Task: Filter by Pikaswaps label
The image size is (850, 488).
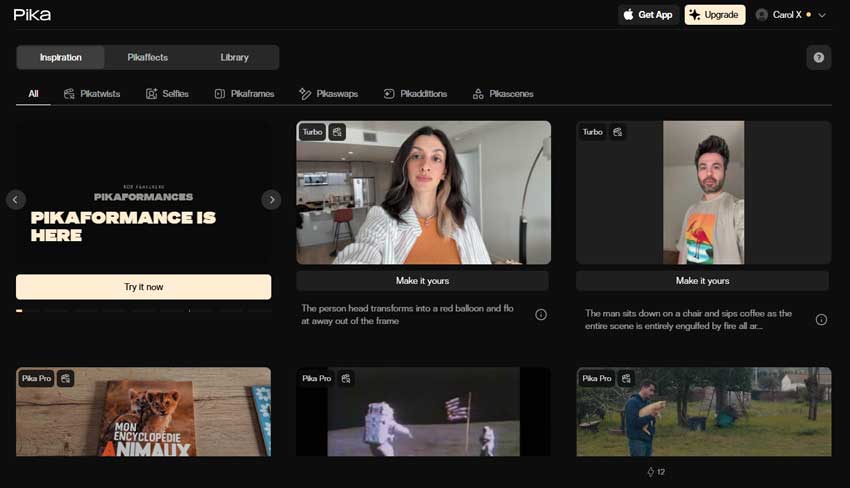Action: [x=337, y=94]
